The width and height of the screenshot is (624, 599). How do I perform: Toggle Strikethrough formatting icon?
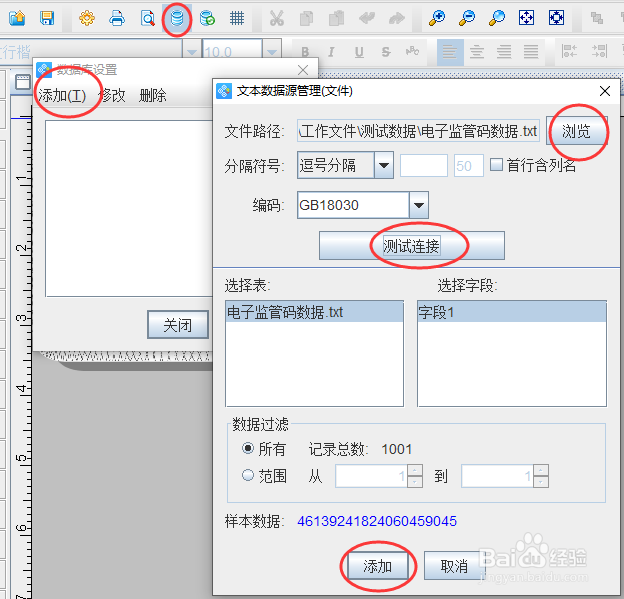click(x=386, y=52)
